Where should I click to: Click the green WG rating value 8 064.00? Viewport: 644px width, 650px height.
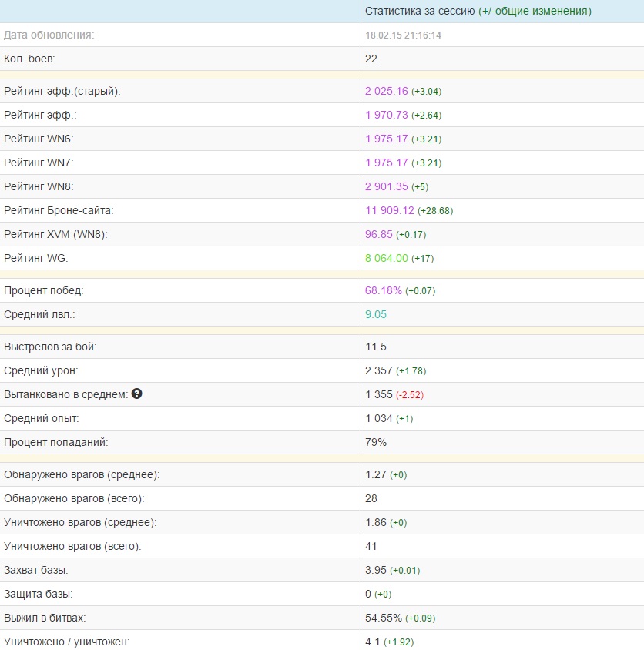click(387, 259)
